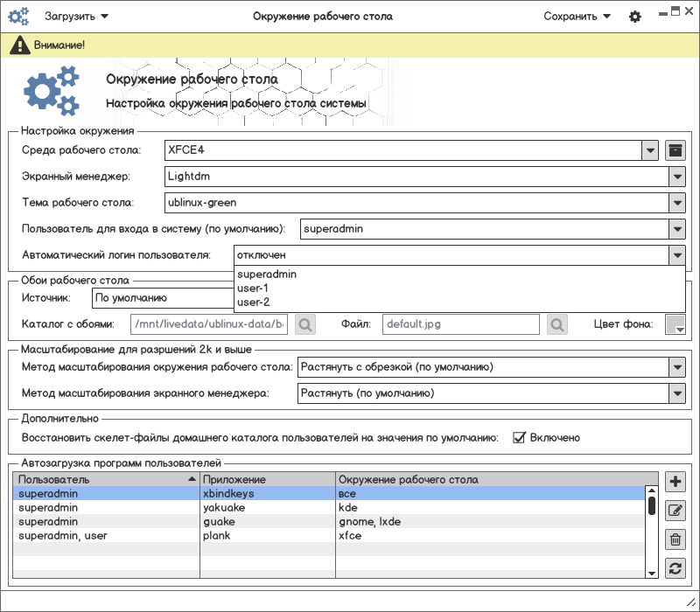
Task: Select user-1 from auto-login list
Action: pos(253,289)
